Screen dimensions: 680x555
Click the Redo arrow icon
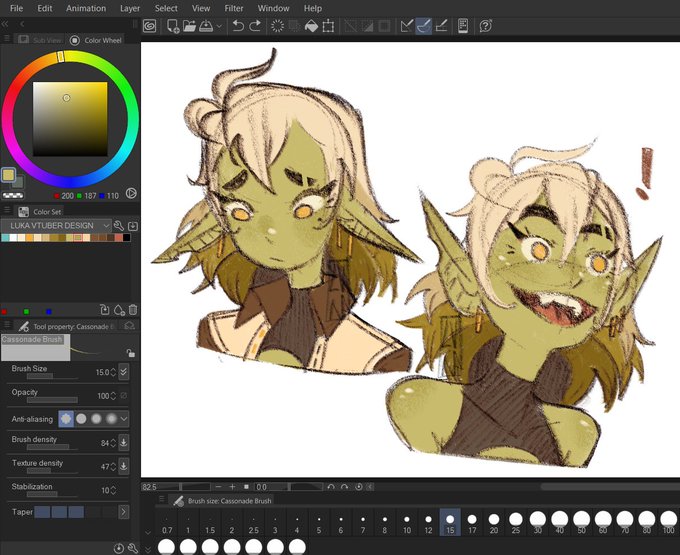(255, 26)
